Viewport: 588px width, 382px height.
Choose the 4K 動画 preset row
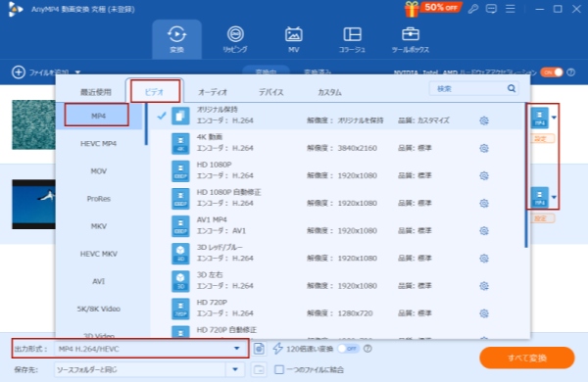337,143
